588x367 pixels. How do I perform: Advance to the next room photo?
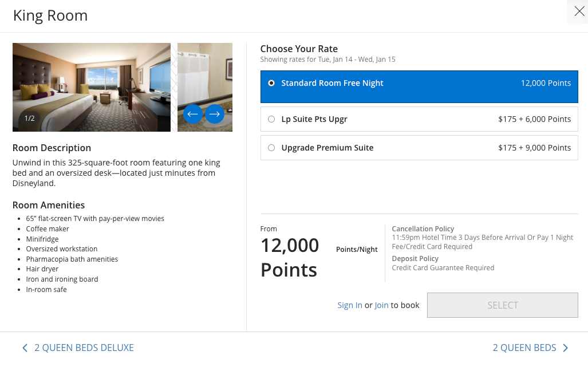pos(214,115)
